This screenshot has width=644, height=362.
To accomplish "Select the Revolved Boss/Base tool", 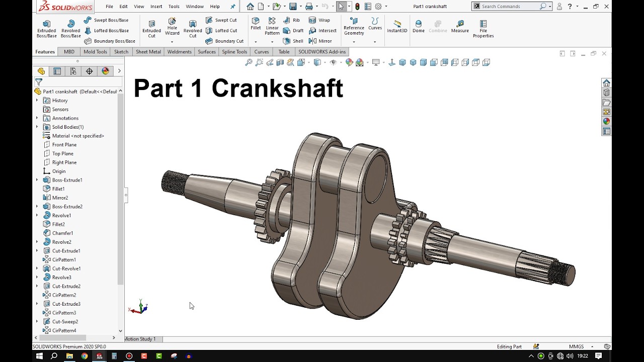I will point(70,29).
